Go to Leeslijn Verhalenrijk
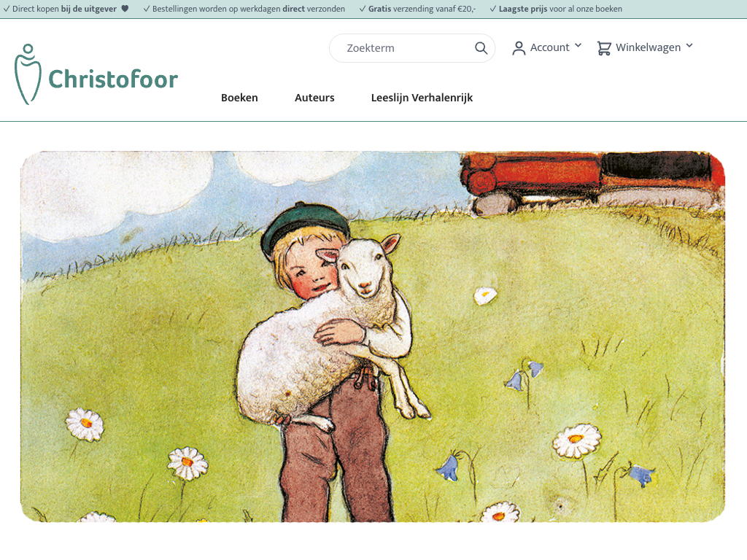The width and height of the screenshot is (747, 560). point(422,98)
